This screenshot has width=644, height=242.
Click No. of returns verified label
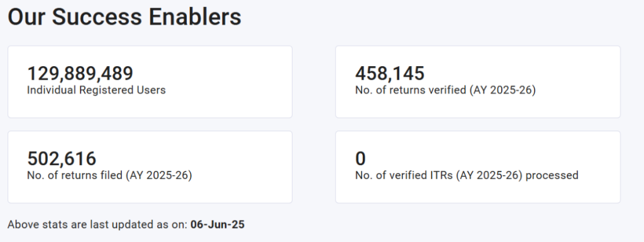coord(445,90)
